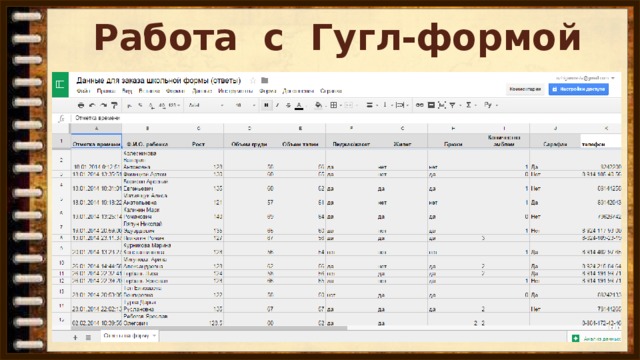The height and width of the screenshot is (360, 640).
Task: Select row 1 header
Action: [x=61, y=141]
